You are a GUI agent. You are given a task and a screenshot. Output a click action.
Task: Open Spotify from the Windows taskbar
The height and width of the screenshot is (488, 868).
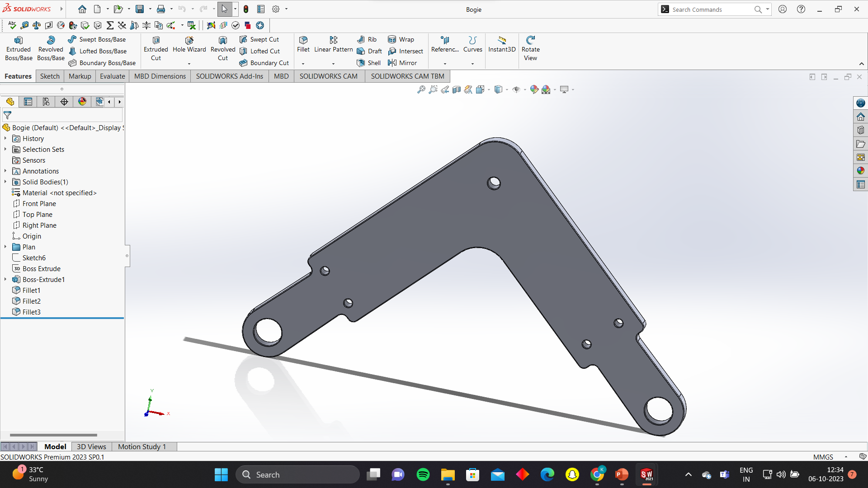click(x=423, y=474)
